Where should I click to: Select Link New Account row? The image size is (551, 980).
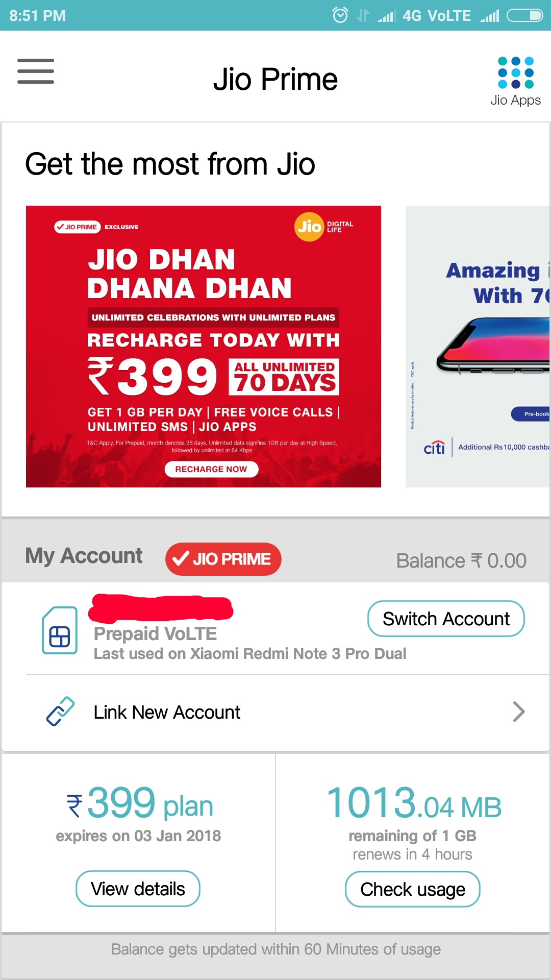pyautogui.click(x=275, y=712)
